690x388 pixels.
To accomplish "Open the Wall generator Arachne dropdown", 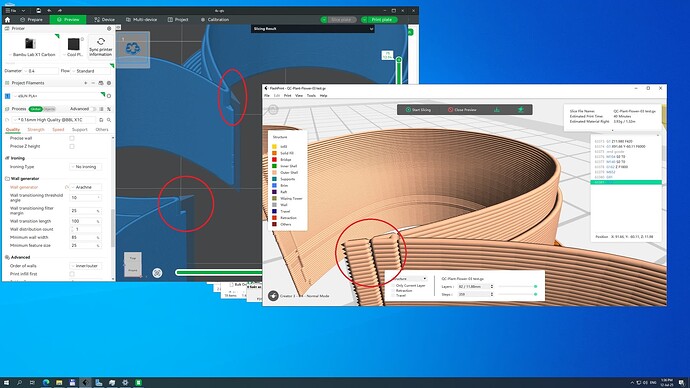I will (86, 187).
